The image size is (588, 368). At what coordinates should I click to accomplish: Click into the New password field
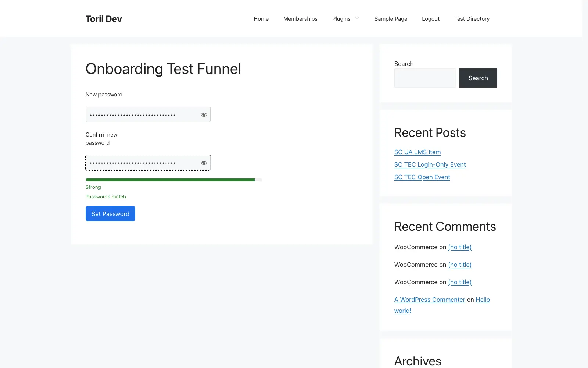(148, 114)
